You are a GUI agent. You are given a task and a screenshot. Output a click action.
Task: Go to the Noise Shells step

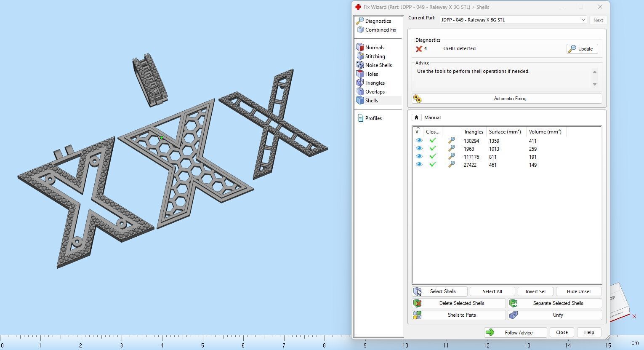[378, 65]
